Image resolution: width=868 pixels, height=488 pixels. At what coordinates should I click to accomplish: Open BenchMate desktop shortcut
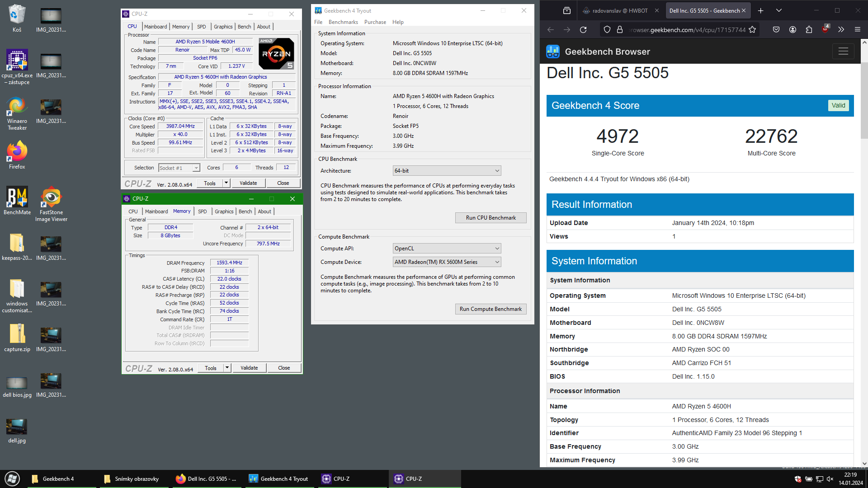click(17, 201)
